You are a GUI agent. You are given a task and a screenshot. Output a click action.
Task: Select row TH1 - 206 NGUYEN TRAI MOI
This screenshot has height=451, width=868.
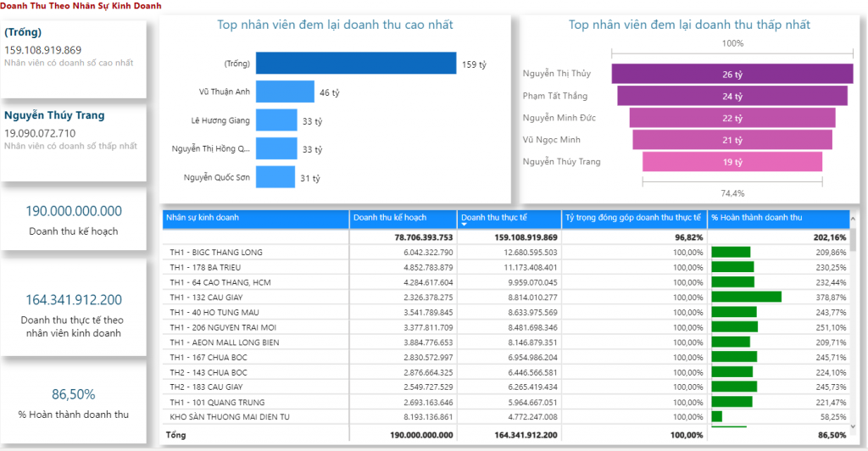pyautogui.click(x=506, y=327)
